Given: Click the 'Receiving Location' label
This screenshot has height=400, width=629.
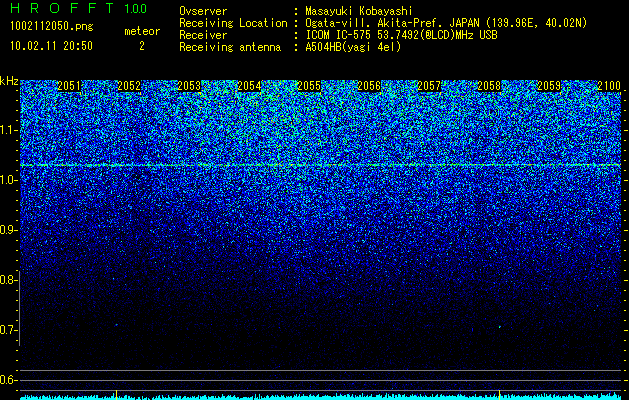Looking at the screenshot, I should point(233,23).
